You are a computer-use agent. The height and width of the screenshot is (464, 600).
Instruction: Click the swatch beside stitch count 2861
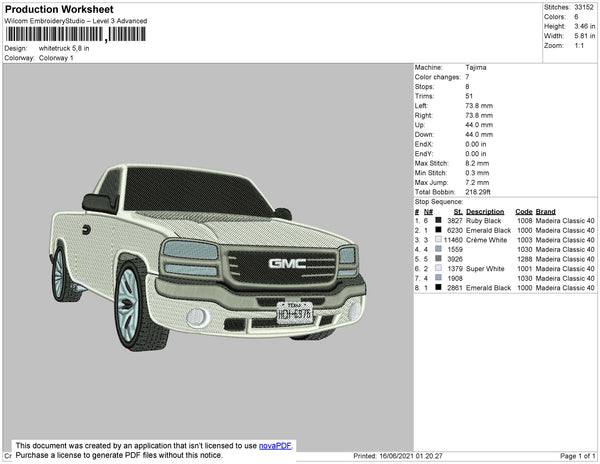coord(439,287)
